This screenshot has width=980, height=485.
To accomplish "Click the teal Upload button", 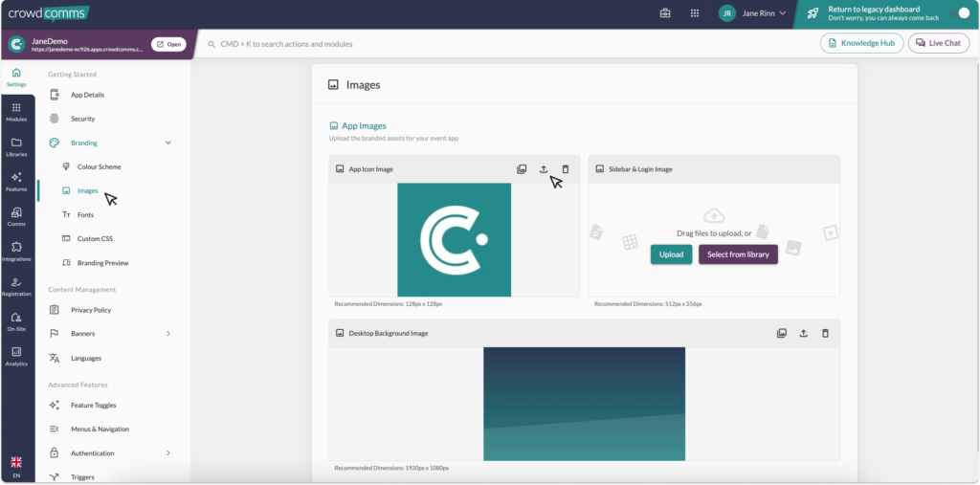I will click(671, 254).
